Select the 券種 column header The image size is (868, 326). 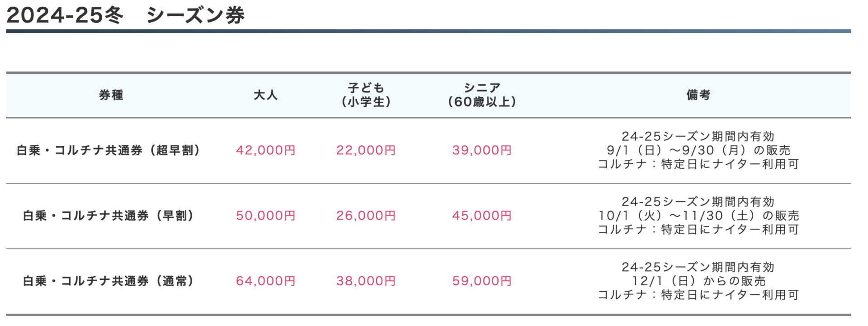[x=111, y=95]
